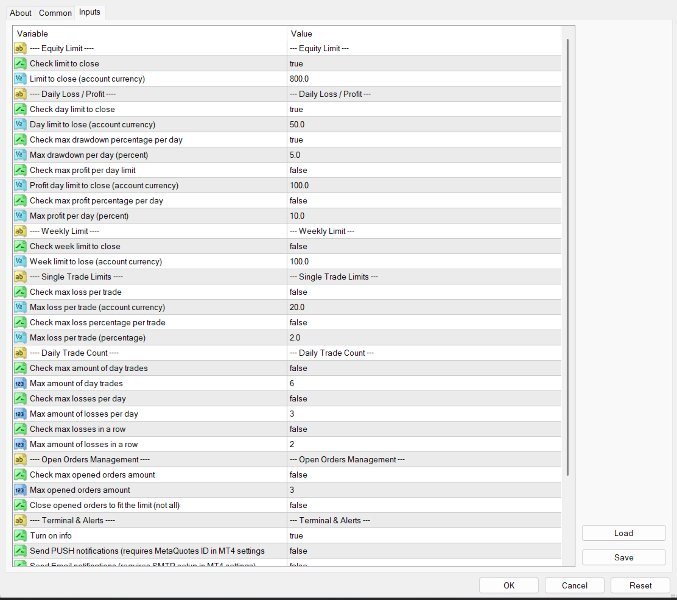Select the value 6 of Max amount of day trades
This screenshot has width=677, height=600.
tap(292, 383)
